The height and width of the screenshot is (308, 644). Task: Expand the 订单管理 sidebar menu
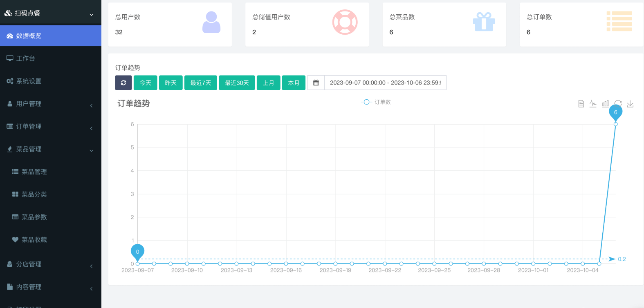pos(51,127)
